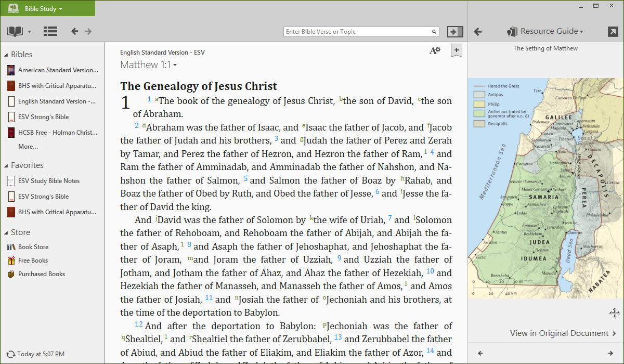Go back in the Resource Guide panel
This screenshot has height=364, width=624.
(x=478, y=32)
